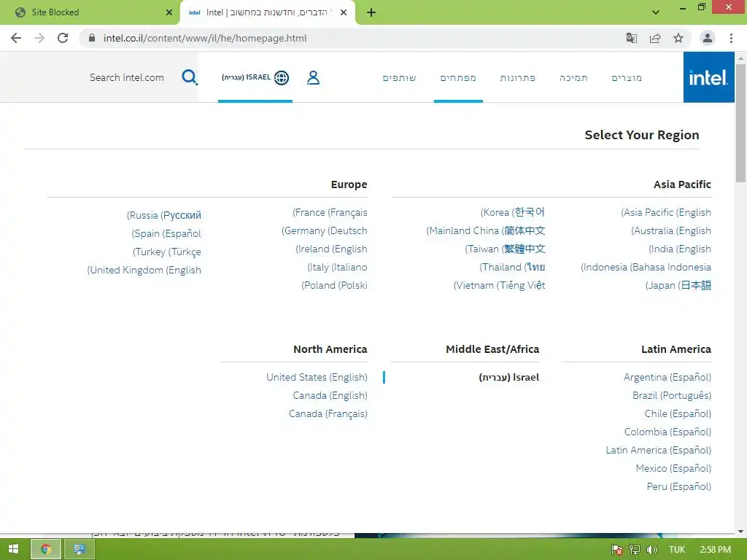Screen dimensions: 747x560
Task: Click the address bar URL
Action: point(205,38)
